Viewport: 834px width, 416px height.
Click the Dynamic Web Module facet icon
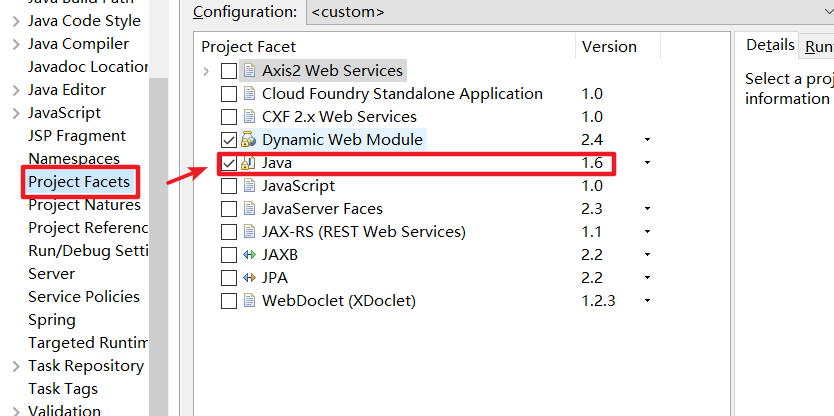[x=248, y=140]
